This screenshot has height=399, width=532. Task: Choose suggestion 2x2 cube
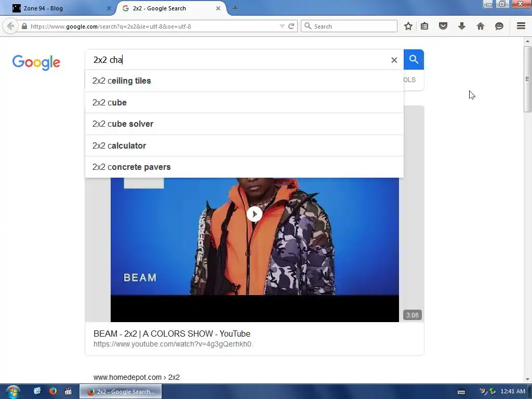tap(244, 102)
